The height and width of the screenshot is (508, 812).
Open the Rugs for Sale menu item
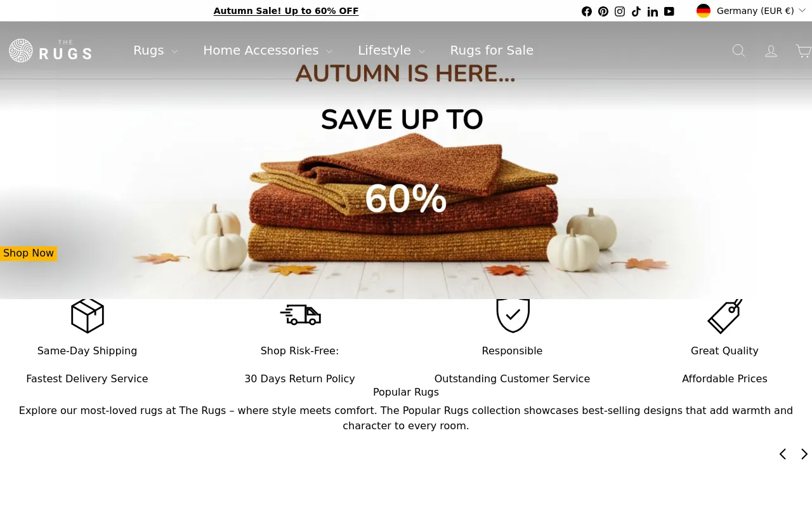492,50
